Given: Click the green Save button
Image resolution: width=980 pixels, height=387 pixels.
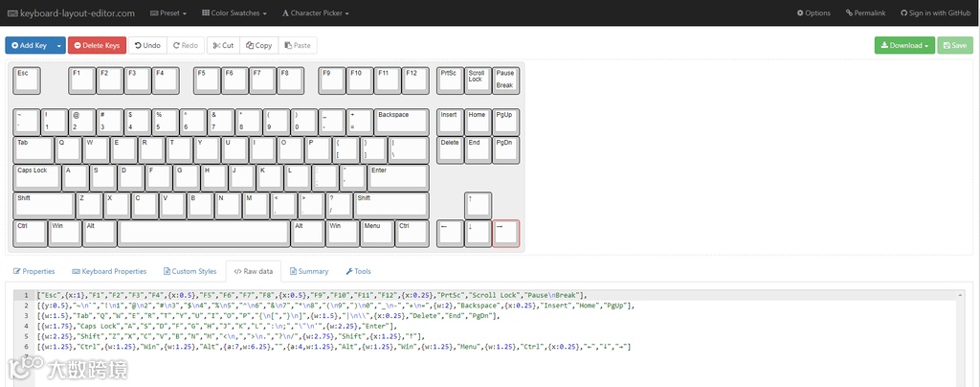Looking at the screenshot, I should click(x=955, y=45).
